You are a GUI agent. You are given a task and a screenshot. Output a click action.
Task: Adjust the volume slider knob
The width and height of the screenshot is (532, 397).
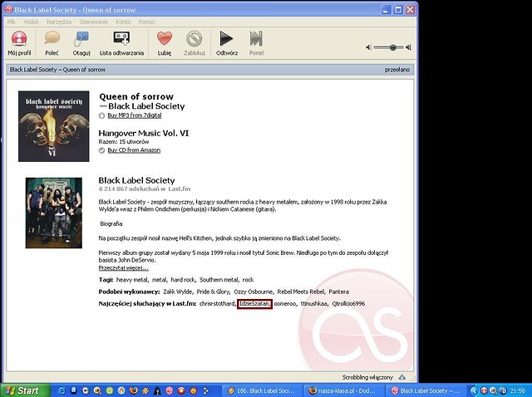pyautogui.click(x=392, y=47)
